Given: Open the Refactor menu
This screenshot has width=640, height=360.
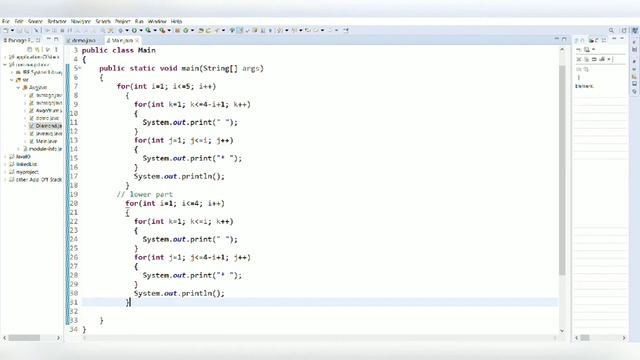Looking at the screenshot, I should [x=57, y=21].
